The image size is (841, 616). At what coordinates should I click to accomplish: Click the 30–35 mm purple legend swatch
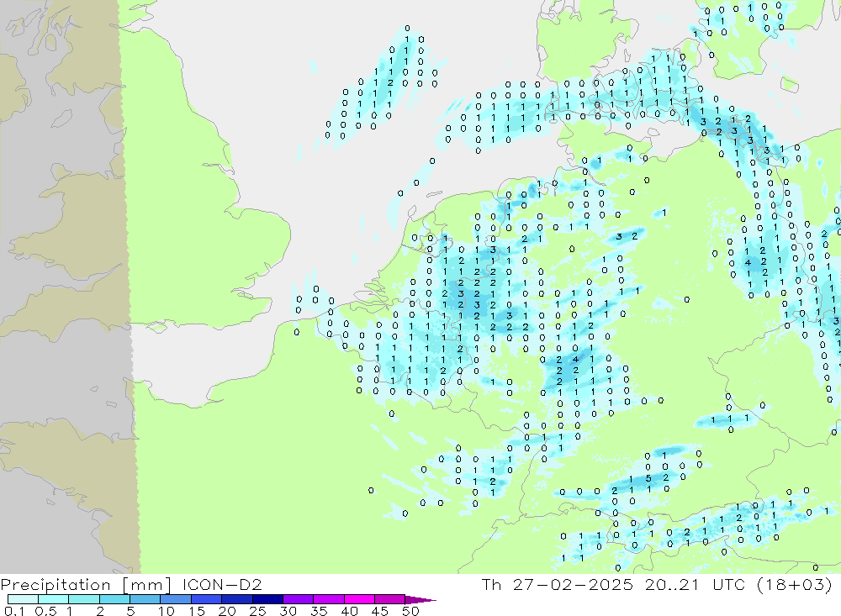coord(299,599)
